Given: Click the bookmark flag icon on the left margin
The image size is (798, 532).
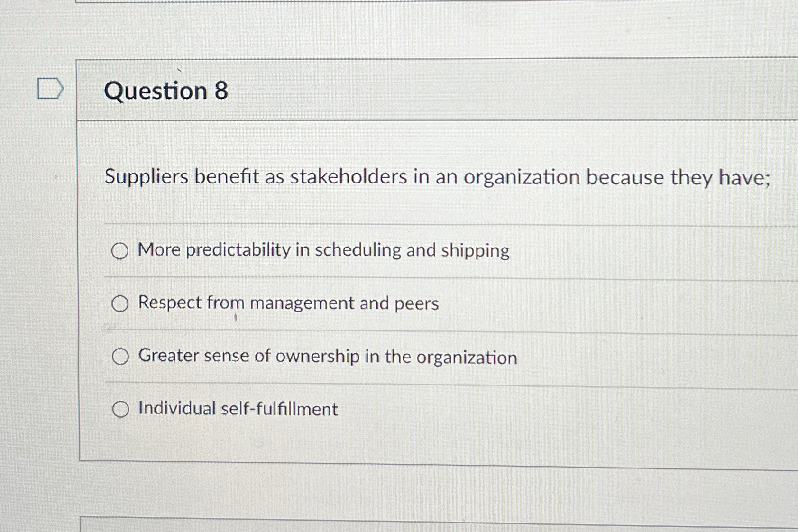Looking at the screenshot, I should pos(49,89).
